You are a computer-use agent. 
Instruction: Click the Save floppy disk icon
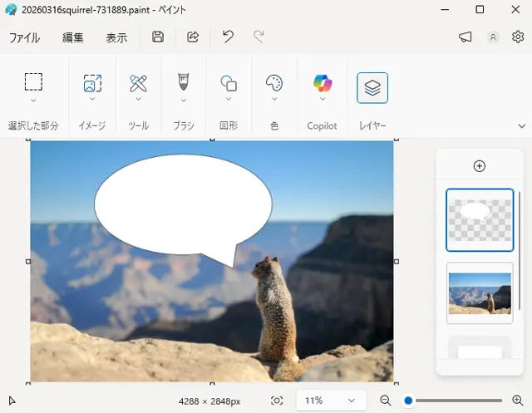tap(158, 37)
